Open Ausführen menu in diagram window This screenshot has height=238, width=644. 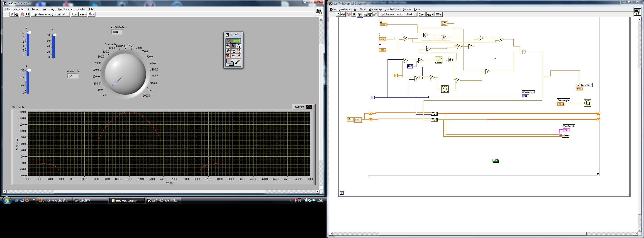click(x=360, y=9)
